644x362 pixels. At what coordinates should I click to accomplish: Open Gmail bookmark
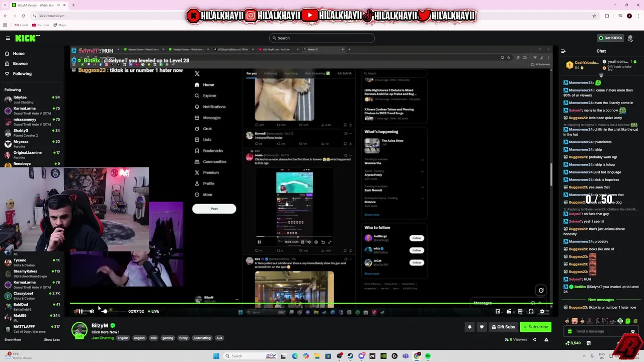coord(21,25)
